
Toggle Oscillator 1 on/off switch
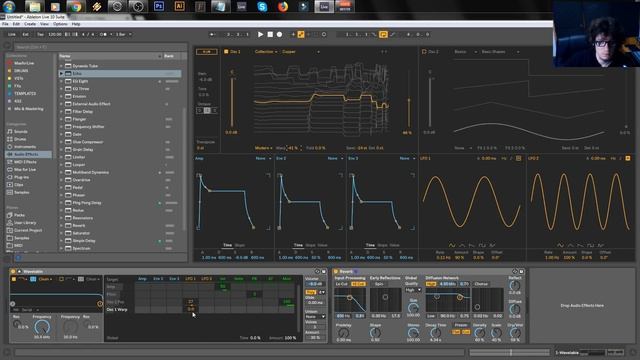(226, 52)
